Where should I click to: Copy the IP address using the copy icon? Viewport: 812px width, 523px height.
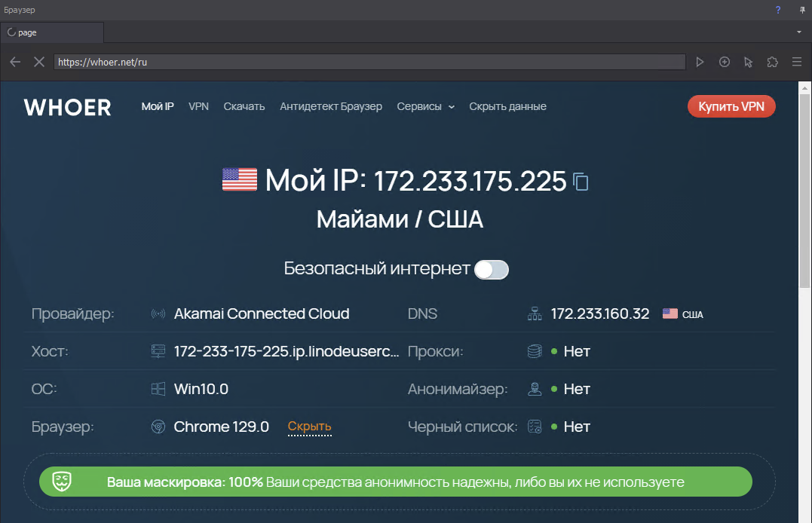581,182
